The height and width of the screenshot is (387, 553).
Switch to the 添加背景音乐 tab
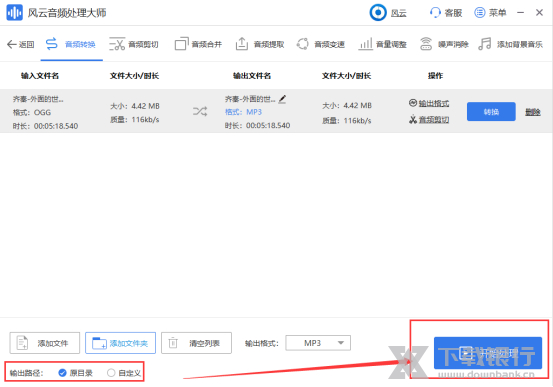click(x=510, y=44)
